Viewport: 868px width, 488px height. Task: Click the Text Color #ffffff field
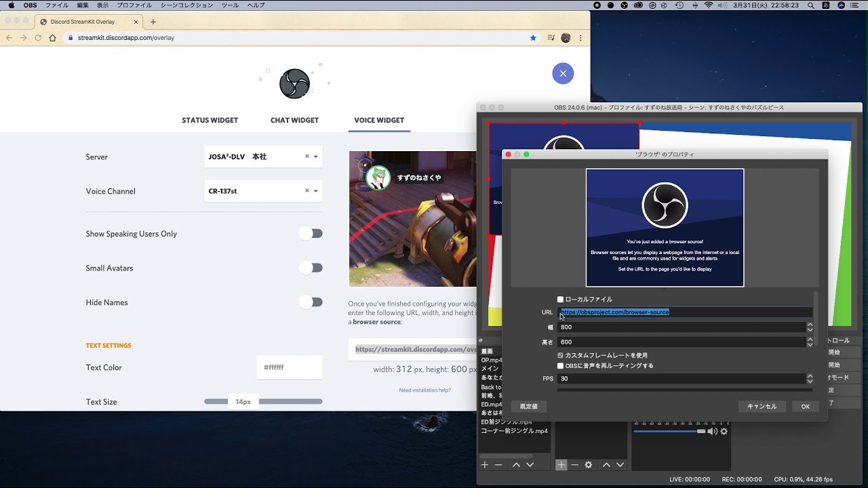pos(289,367)
